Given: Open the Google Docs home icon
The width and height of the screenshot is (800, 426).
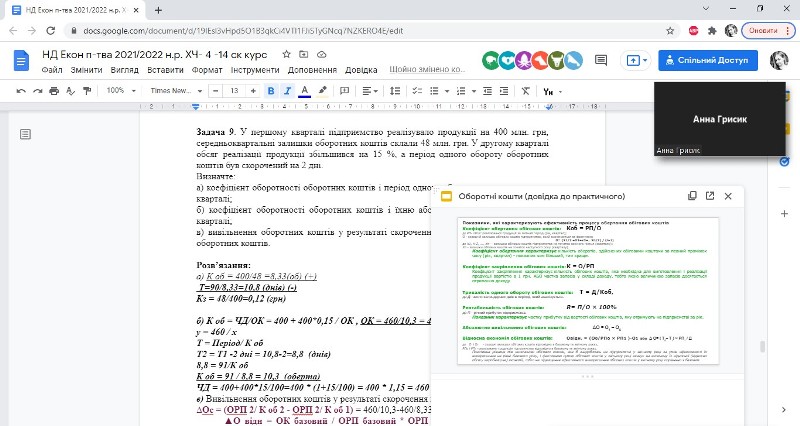Looking at the screenshot, I should 21,61.
